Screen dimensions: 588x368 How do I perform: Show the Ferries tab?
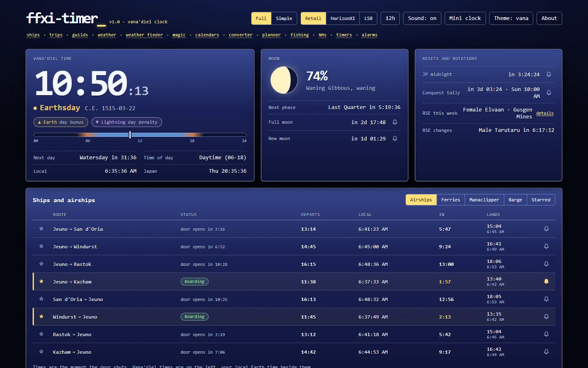click(x=451, y=200)
